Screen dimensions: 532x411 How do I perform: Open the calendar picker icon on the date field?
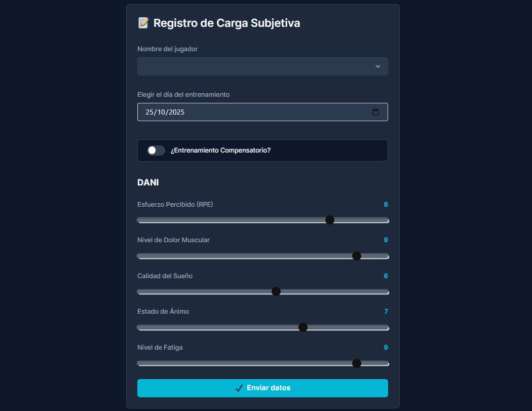[x=376, y=112]
